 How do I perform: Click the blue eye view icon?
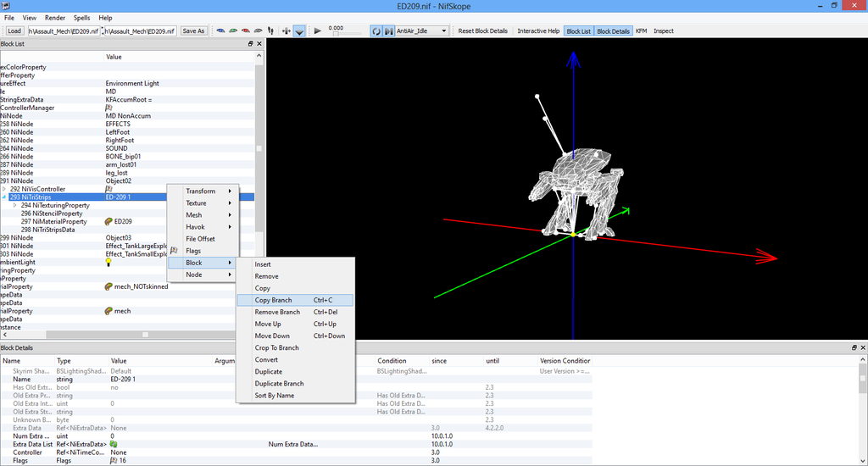click(220, 31)
